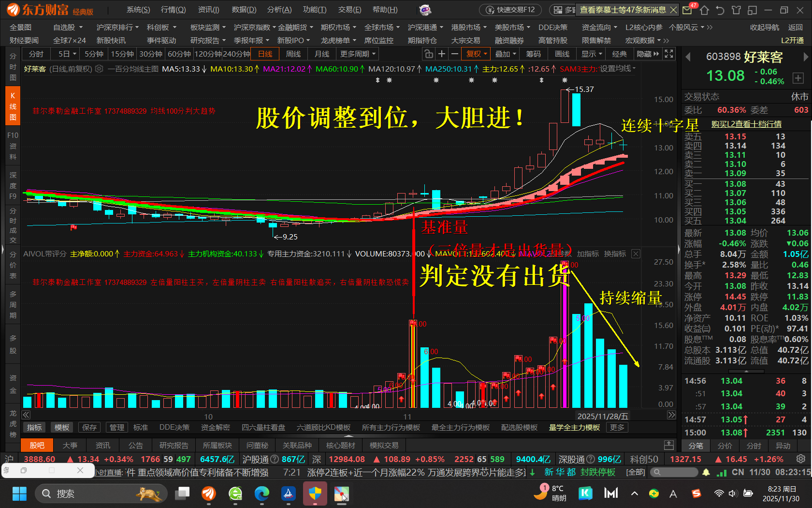Image resolution: width=812 pixels, height=508 pixels.
Task: Open the Wi-Fi network tray icon
Action: point(719,493)
